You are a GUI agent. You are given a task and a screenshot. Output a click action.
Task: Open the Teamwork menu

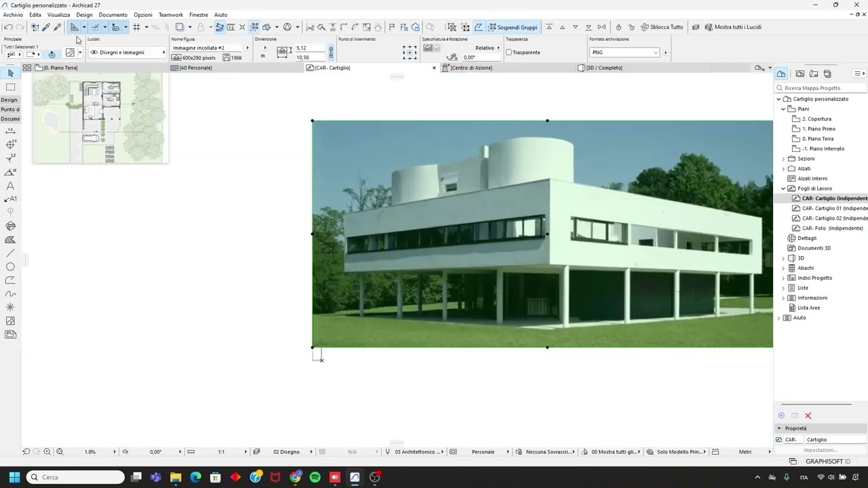(171, 14)
